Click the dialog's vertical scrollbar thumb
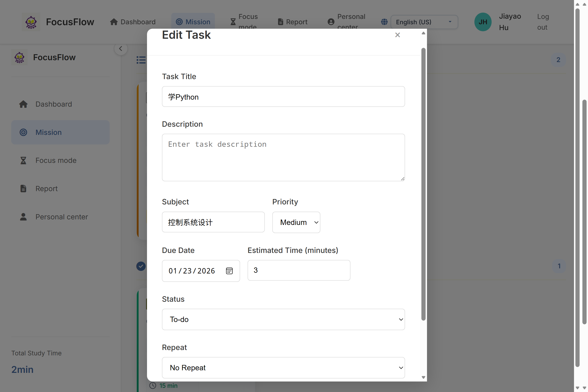 (423, 184)
